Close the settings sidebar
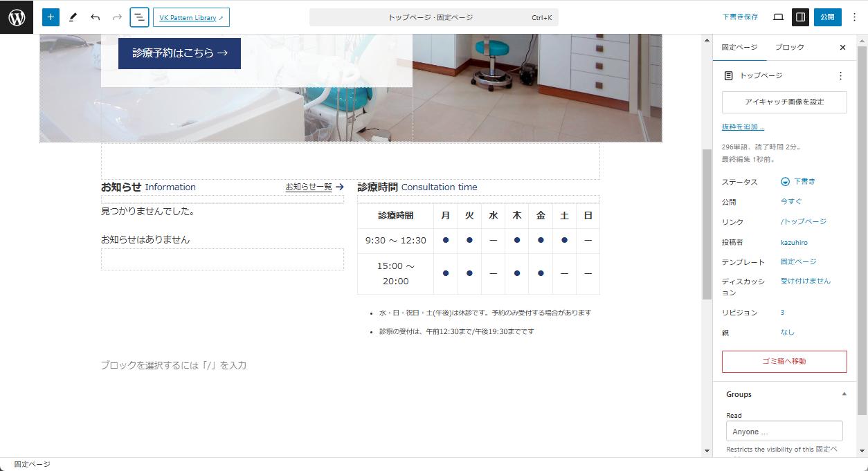The height and width of the screenshot is (471, 868). pos(842,48)
